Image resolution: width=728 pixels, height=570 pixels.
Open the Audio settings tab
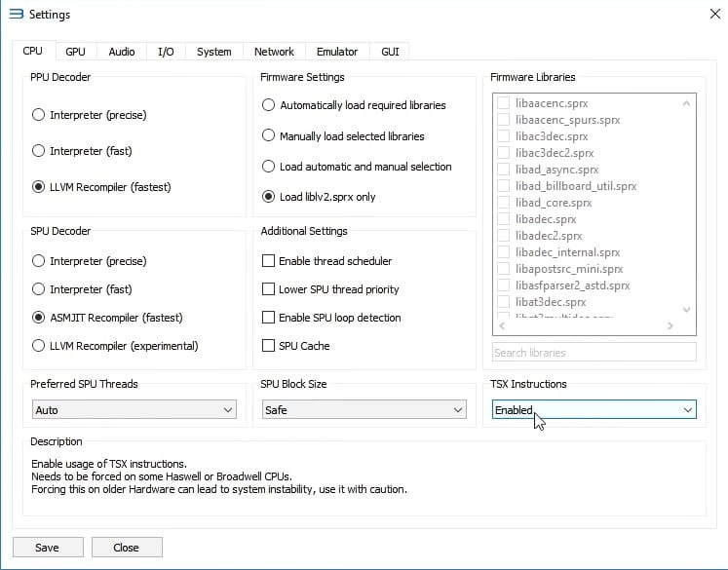(122, 52)
